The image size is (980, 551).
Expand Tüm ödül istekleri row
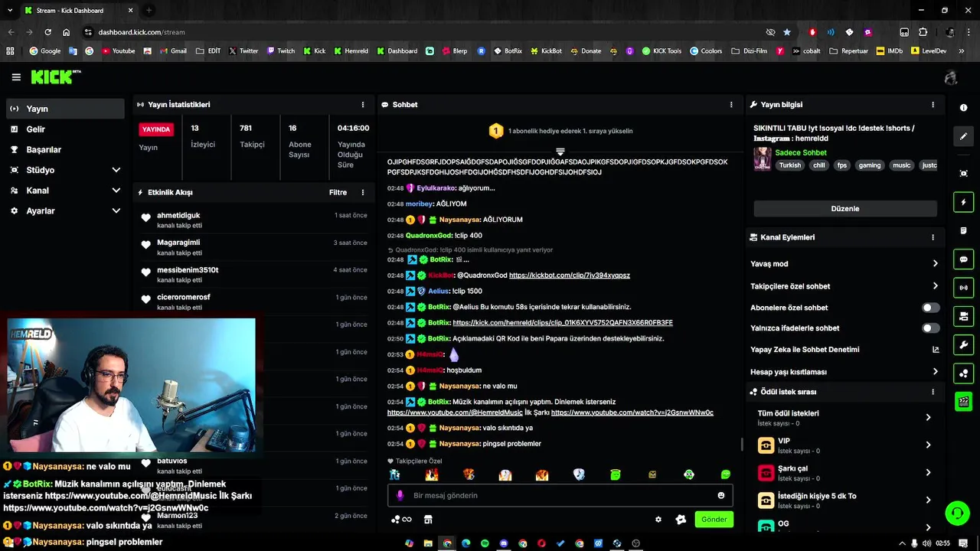[845, 417]
